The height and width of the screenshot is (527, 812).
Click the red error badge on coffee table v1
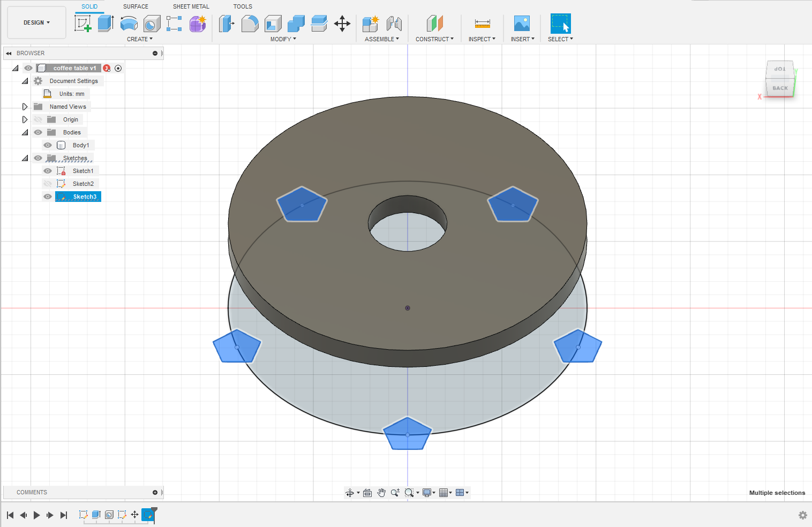107,68
